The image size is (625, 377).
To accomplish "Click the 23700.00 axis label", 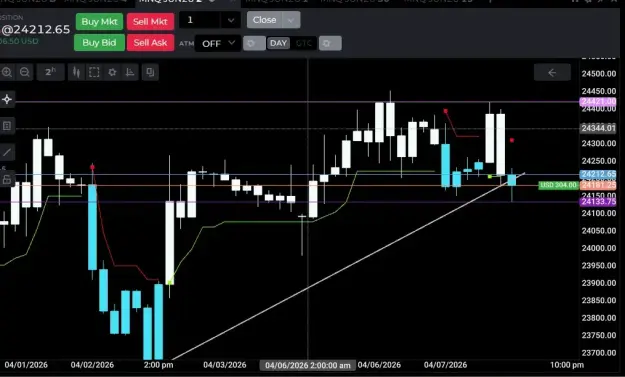I will 599,353.
